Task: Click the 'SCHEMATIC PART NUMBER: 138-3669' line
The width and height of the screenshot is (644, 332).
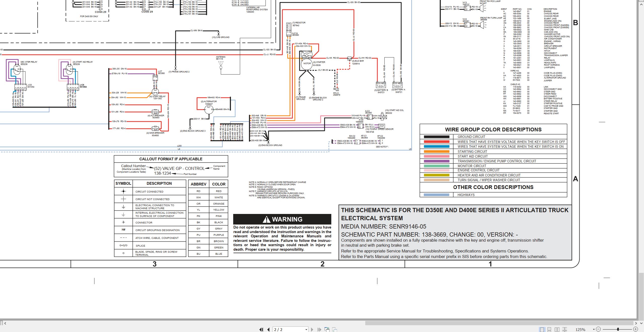Action: coord(394,235)
